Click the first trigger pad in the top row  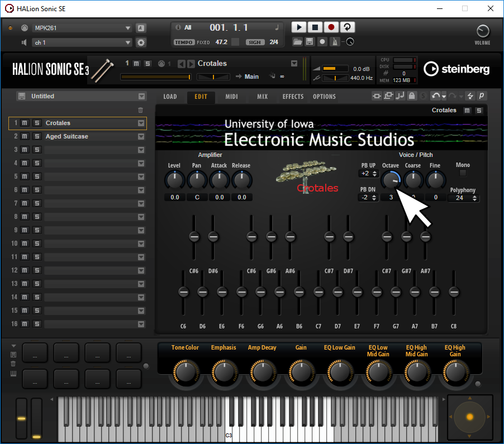[35, 353]
